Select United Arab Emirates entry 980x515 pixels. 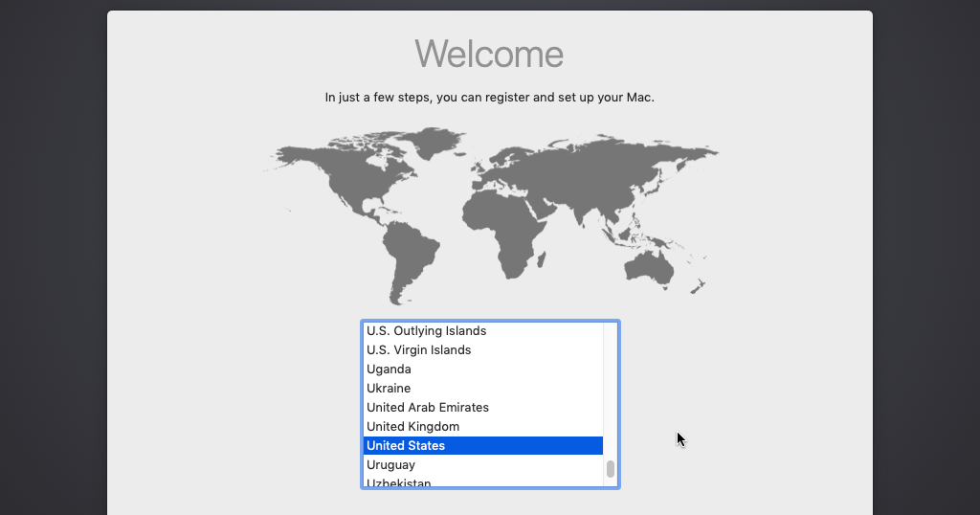pos(483,408)
